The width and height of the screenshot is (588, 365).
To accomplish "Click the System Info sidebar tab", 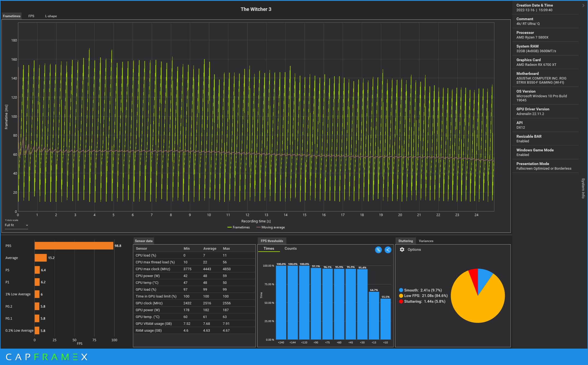I will (584, 186).
